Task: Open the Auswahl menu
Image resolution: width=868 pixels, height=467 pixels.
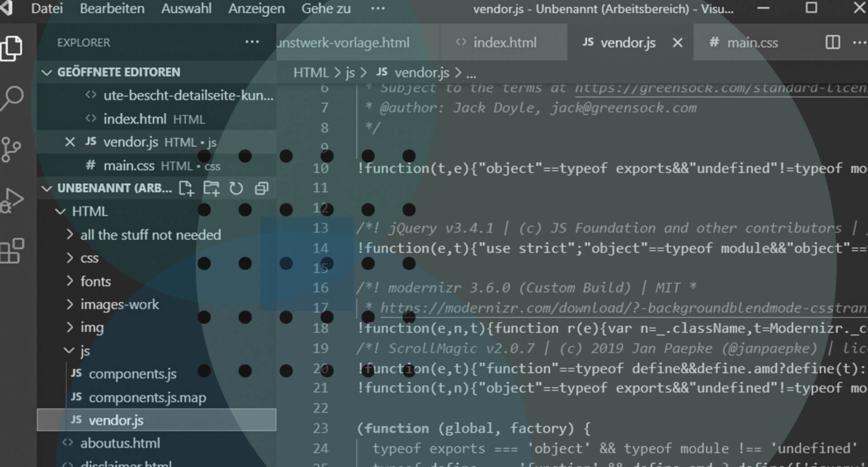Action: click(186, 8)
